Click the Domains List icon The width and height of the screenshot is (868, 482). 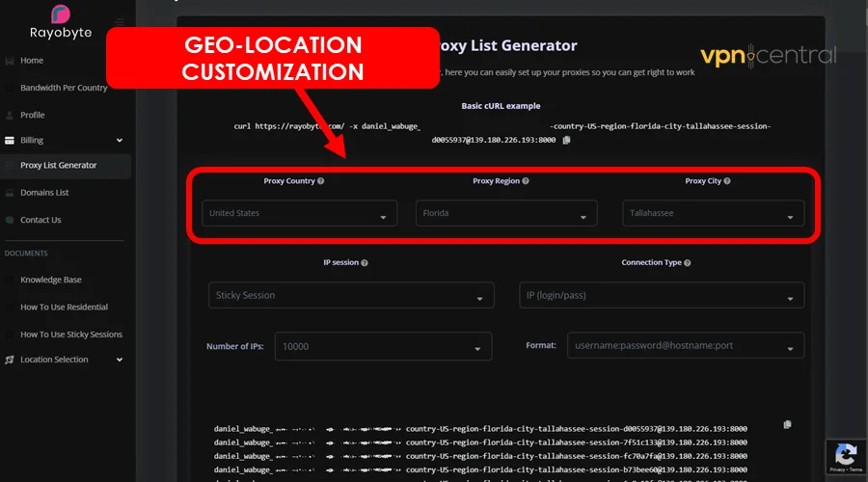[10, 193]
